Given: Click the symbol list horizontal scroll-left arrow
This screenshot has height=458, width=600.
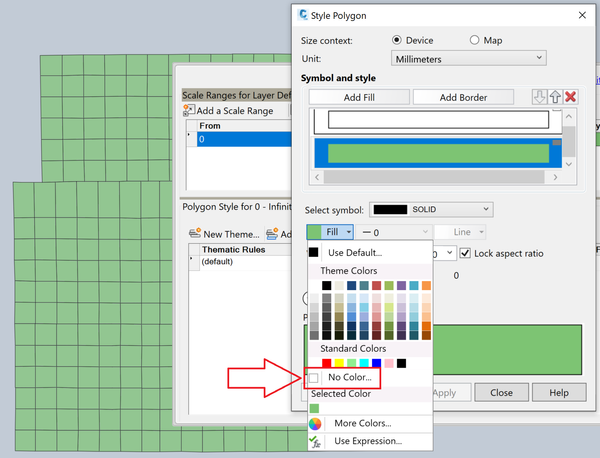Looking at the screenshot, I should 317,177.
